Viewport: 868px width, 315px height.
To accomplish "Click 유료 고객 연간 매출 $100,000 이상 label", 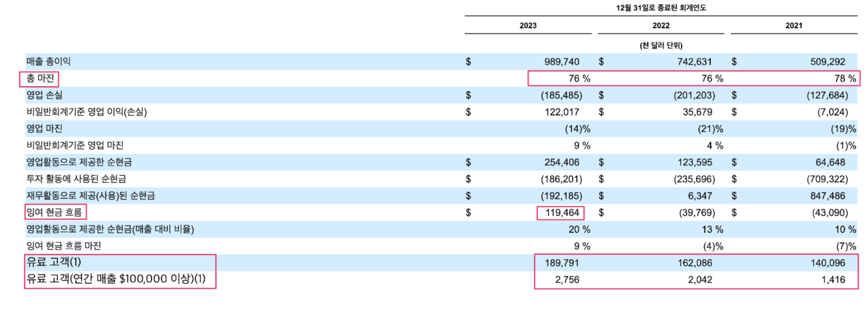I will (x=116, y=279).
